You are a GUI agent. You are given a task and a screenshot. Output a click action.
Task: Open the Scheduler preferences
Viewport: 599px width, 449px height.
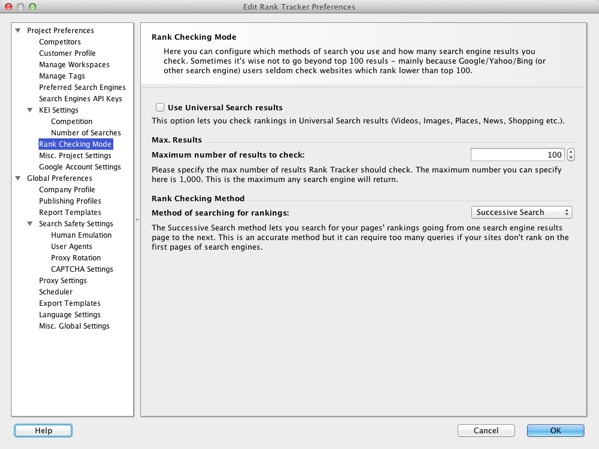click(56, 292)
